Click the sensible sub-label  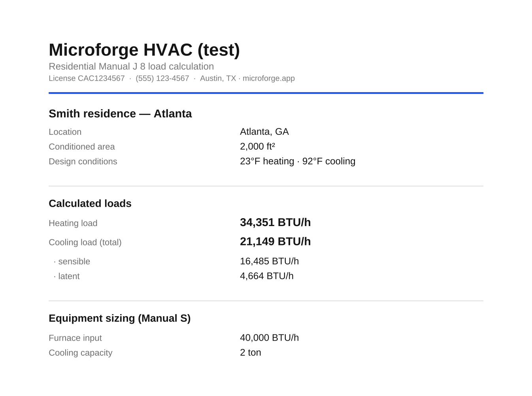click(72, 262)
